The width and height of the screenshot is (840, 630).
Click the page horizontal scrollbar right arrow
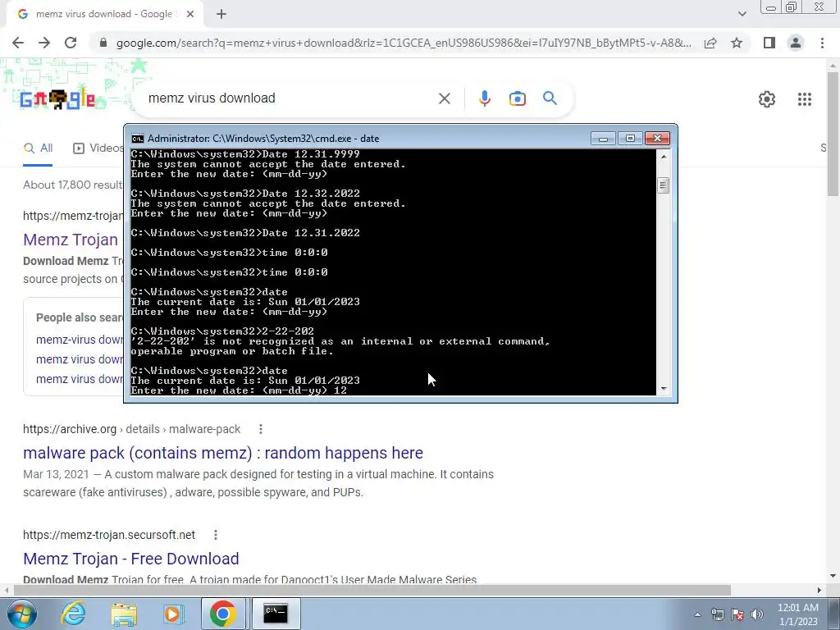pos(819,591)
